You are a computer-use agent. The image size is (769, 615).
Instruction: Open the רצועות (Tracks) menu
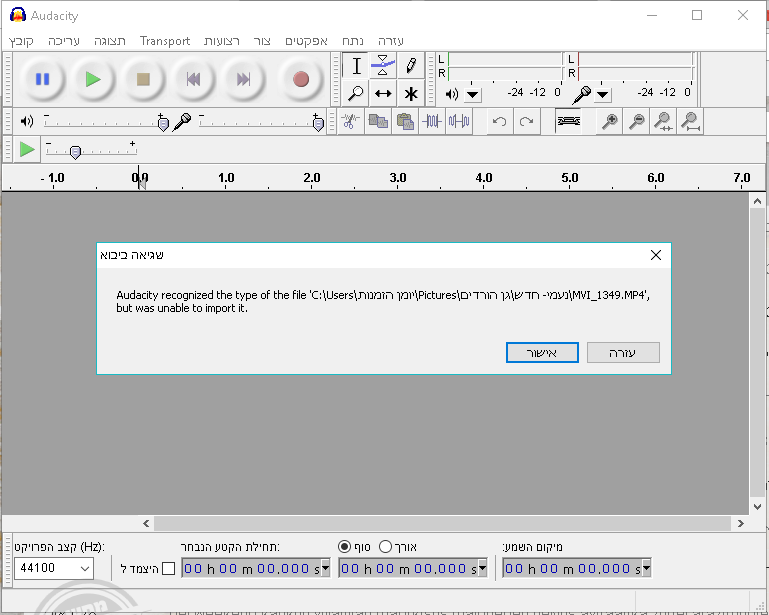[x=222, y=41]
